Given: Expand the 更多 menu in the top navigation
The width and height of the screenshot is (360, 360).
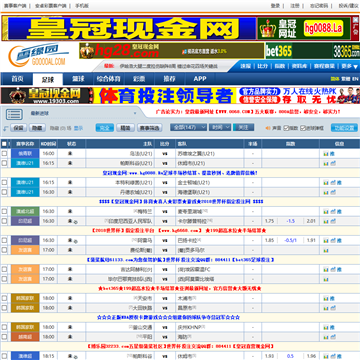Looking at the screenshot, I should pyautogui.click(x=349, y=66).
